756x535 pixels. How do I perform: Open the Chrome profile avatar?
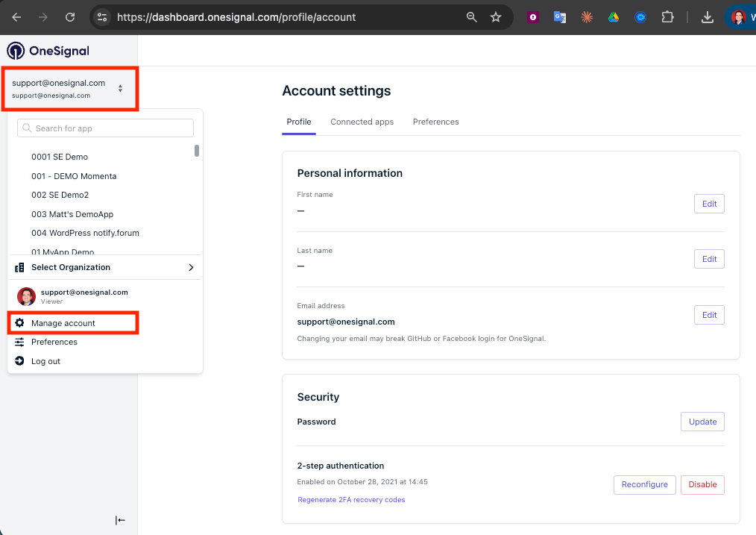(738, 17)
